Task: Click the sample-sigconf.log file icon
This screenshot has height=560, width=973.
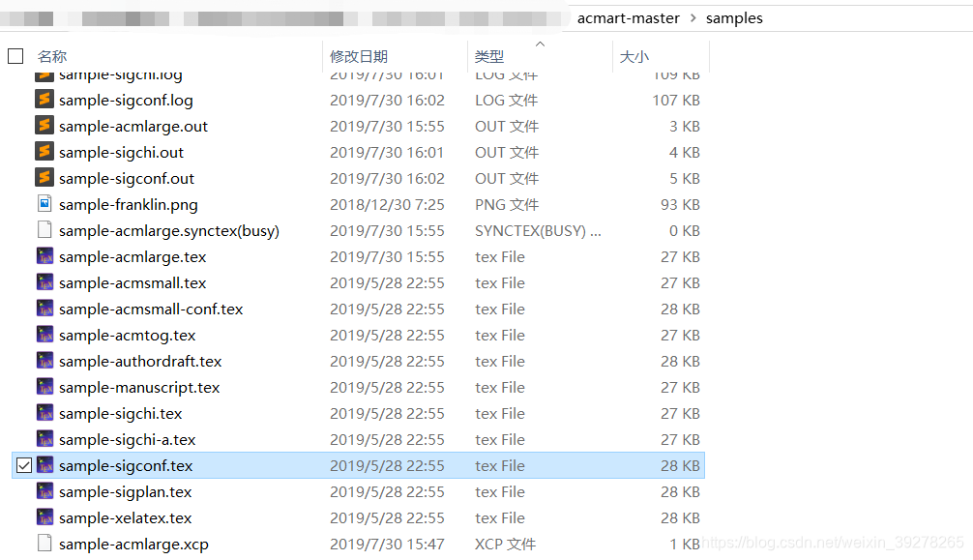Action: click(44, 100)
